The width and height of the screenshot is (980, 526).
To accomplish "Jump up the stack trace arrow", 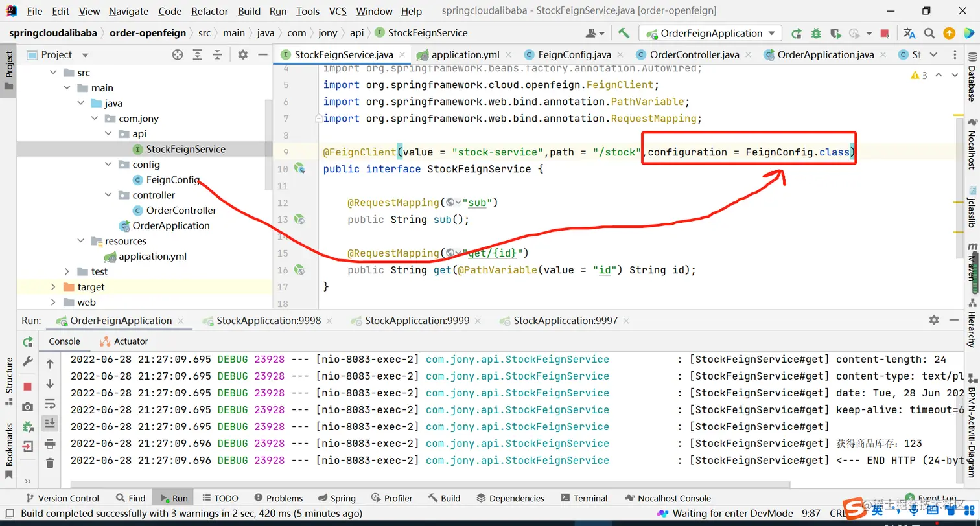I will (50, 364).
